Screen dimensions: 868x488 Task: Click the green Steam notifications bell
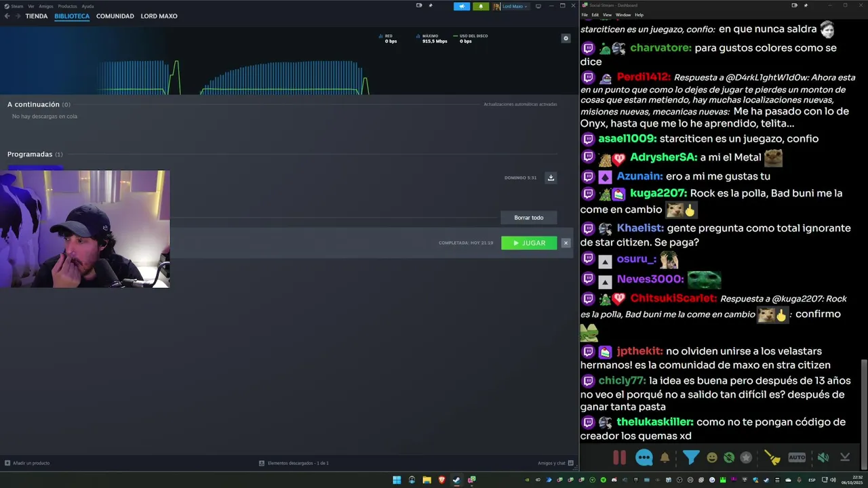coord(481,6)
